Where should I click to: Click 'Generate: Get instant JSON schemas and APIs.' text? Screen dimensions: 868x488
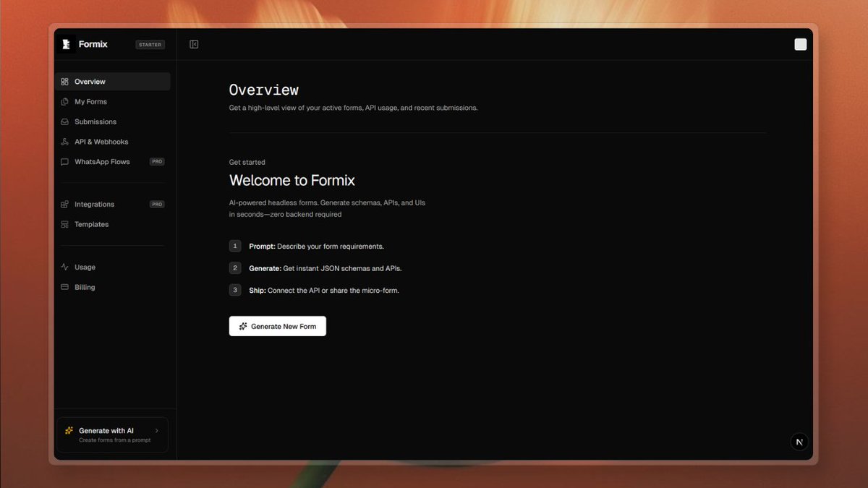(325, 268)
